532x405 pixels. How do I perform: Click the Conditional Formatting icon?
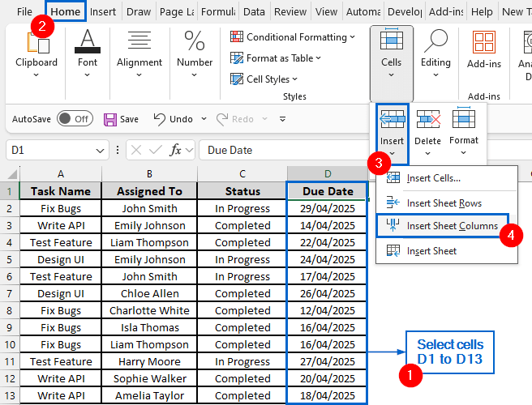pos(237,36)
